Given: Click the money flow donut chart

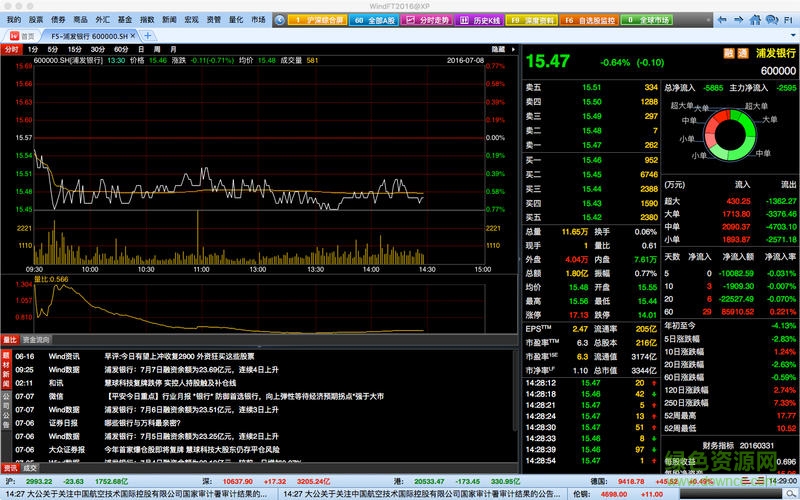Looking at the screenshot, I should 729,135.
